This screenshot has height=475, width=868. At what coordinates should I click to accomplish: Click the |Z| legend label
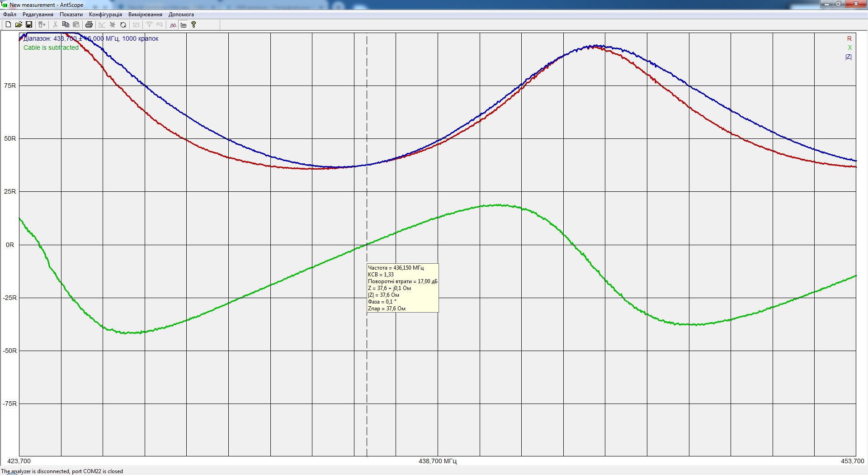(848, 57)
